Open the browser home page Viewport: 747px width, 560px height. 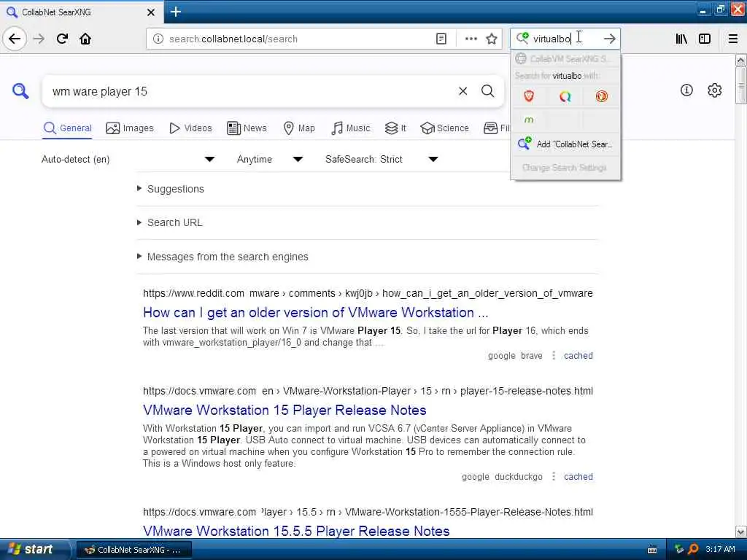(x=85, y=39)
